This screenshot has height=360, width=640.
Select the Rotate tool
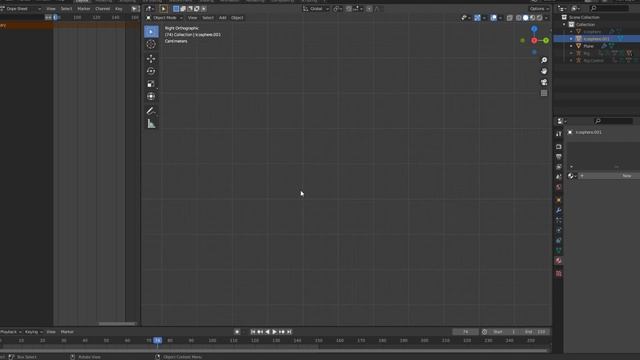pyautogui.click(x=151, y=71)
